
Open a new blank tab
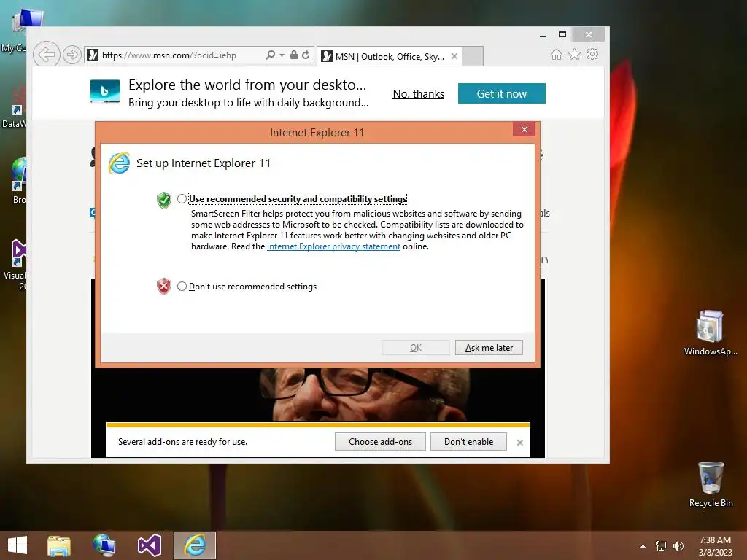pos(473,56)
